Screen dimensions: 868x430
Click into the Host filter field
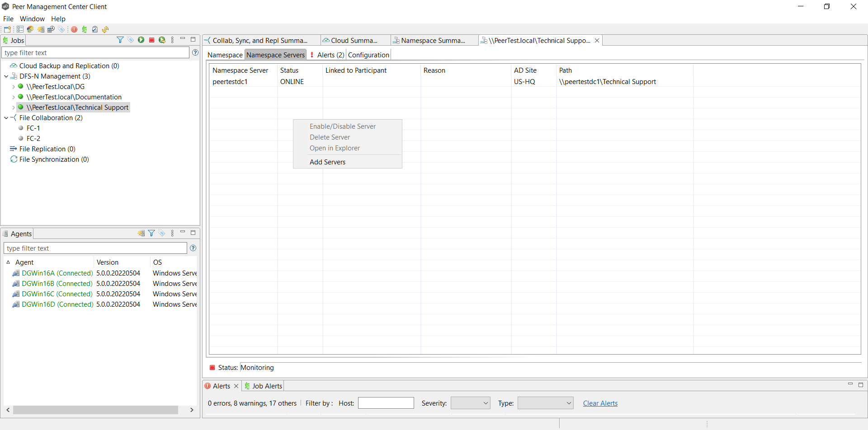(386, 403)
